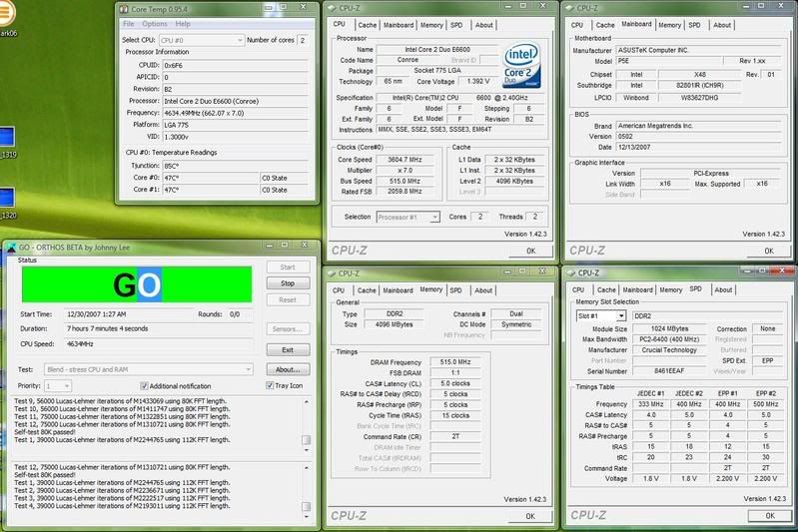798x532 pixels.
Task: Click title icon of CPU-Z Mainboard window
Action: [x=570, y=8]
